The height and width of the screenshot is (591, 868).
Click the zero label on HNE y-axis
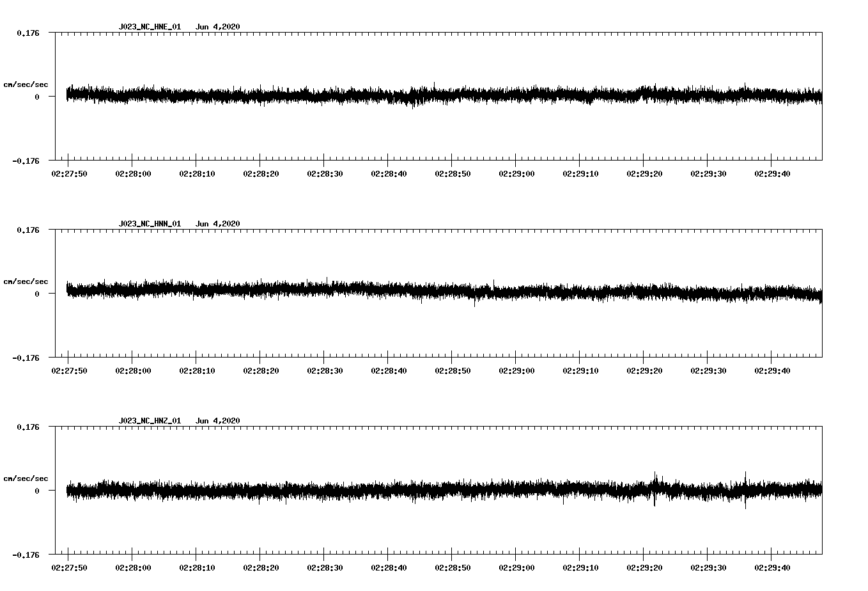coord(37,97)
